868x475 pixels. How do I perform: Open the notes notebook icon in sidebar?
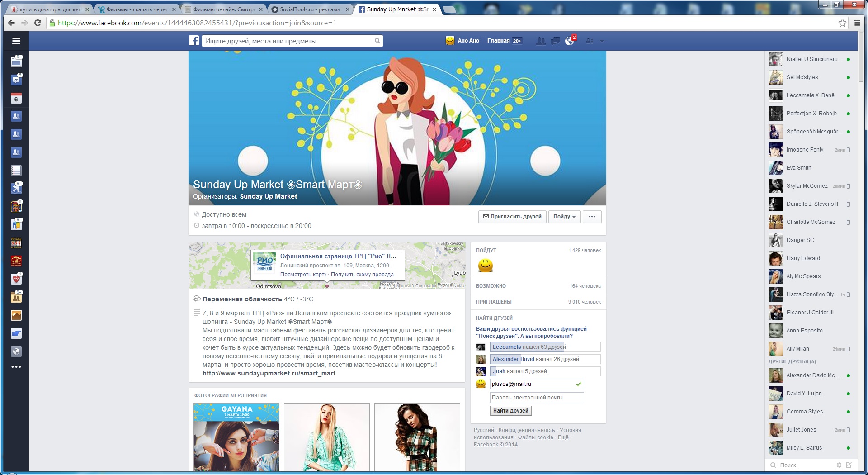16,171
